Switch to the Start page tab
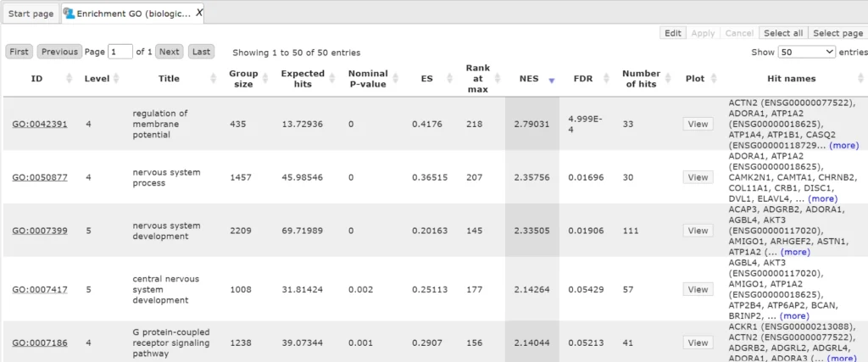This screenshot has width=868, height=362. point(31,14)
